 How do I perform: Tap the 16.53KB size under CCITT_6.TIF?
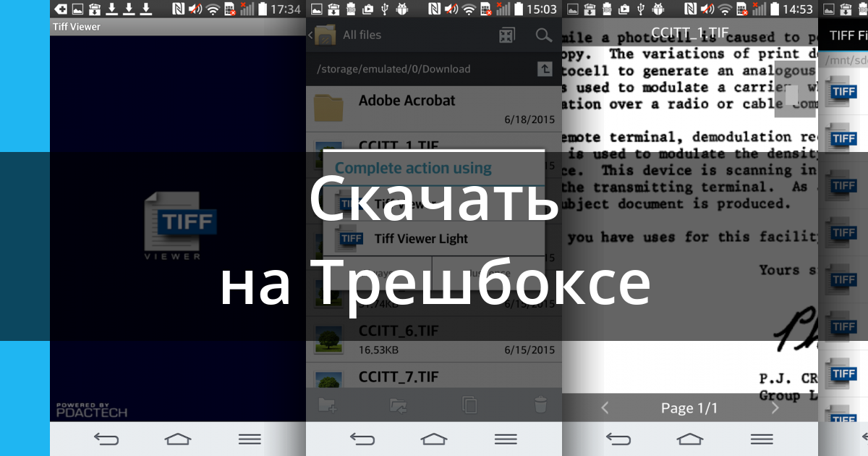pyautogui.click(x=378, y=350)
